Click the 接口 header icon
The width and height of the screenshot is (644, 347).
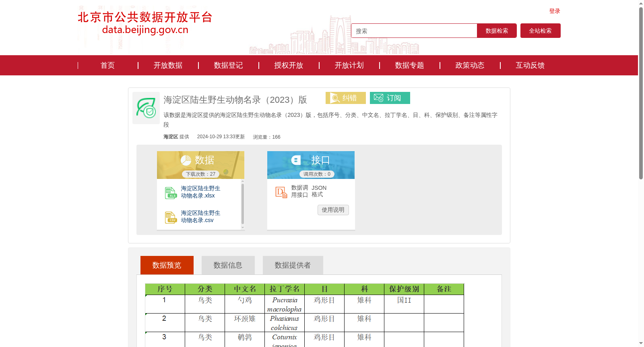[296, 160]
